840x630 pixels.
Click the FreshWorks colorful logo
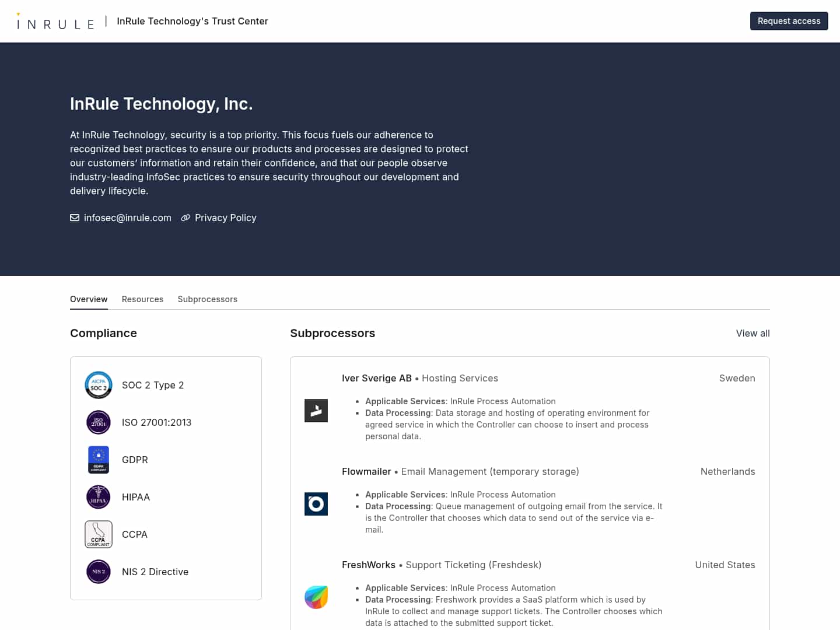coord(316,597)
